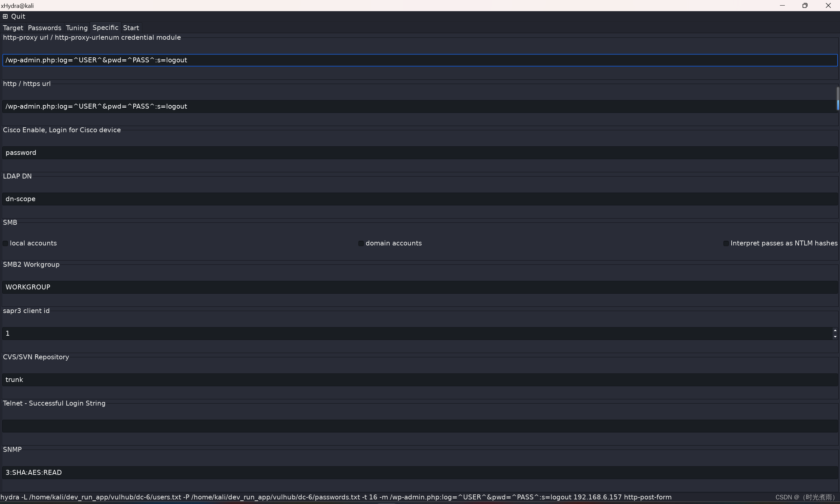Viewport: 840px width, 504px height.
Task: Click the xHydra@kali window title
Action: [x=17, y=6]
